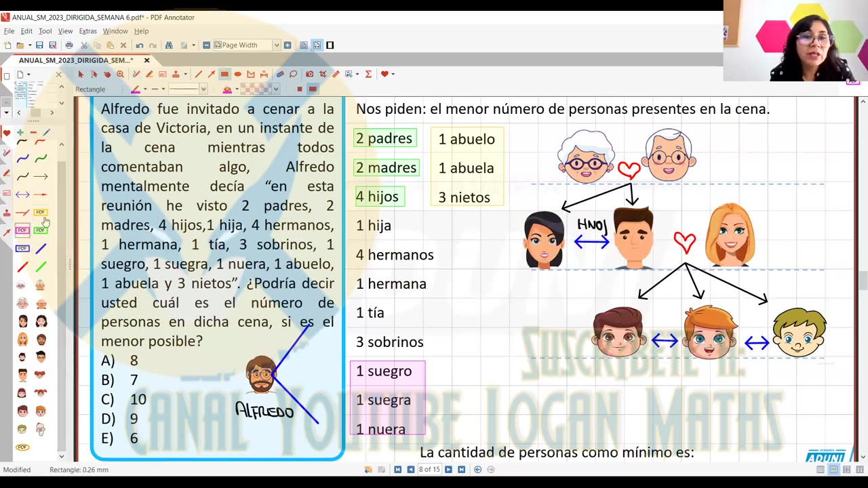Viewport: 868px width, 488px height.
Task: Expand the Stamp tool dropdown arrow
Action: pos(185,74)
